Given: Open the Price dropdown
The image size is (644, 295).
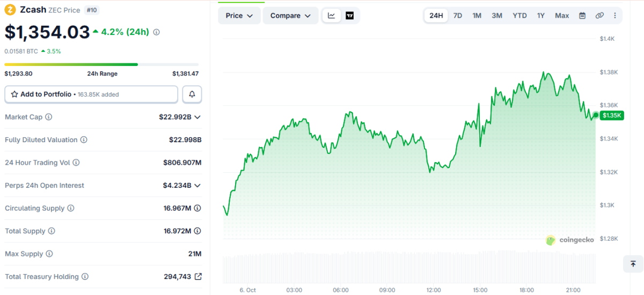Looking at the screenshot, I should (x=239, y=16).
